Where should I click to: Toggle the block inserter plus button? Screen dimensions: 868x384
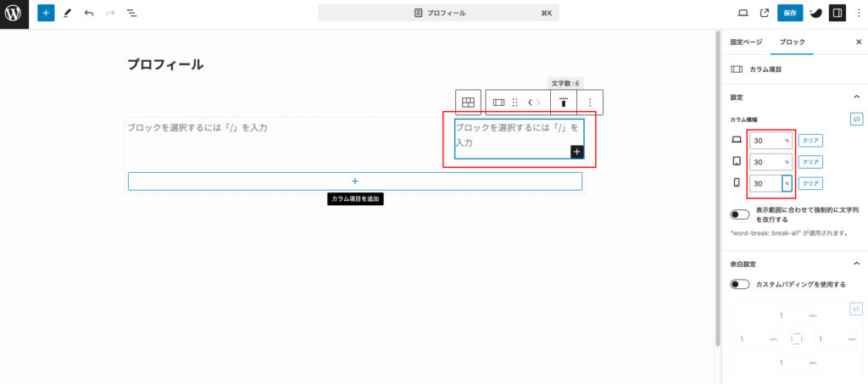tap(46, 13)
